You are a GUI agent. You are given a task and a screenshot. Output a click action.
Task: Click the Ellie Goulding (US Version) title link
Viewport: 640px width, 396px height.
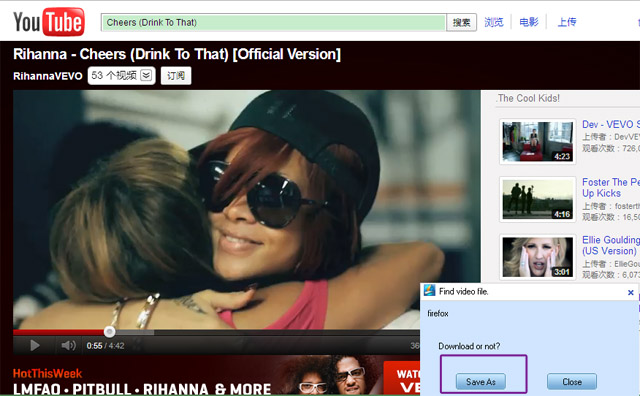click(x=611, y=245)
